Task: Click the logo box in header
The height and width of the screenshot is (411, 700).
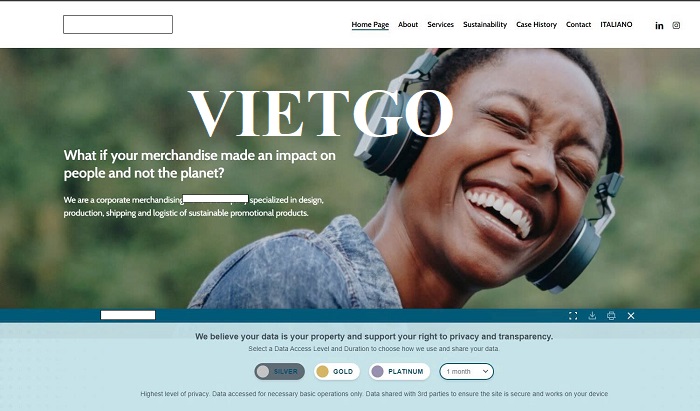Action: [118, 25]
